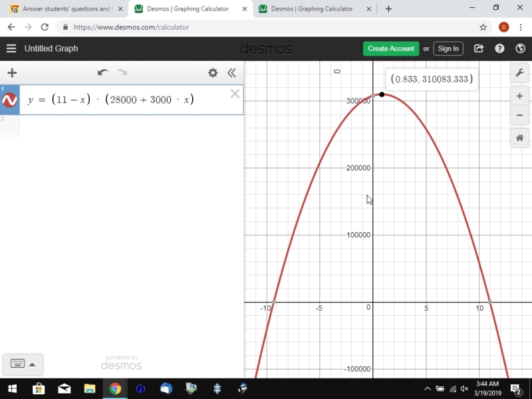The image size is (532, 399).
Task: Add a new expression item
Action: 12,72
